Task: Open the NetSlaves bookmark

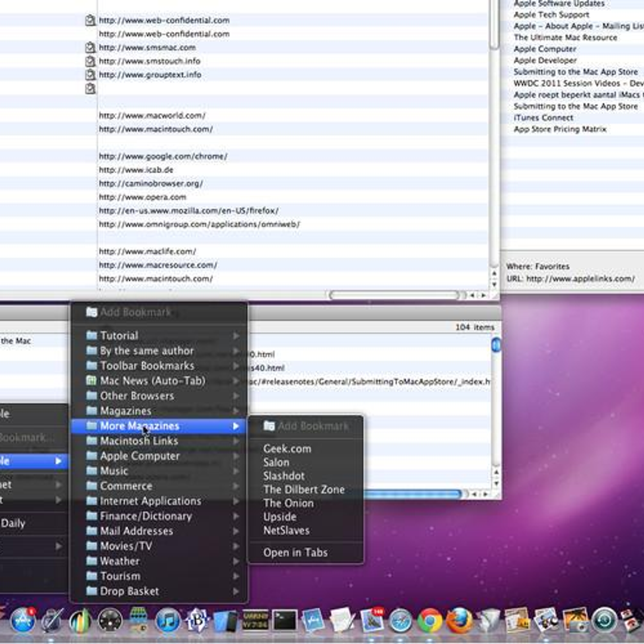Action: (x=306, y=531)
